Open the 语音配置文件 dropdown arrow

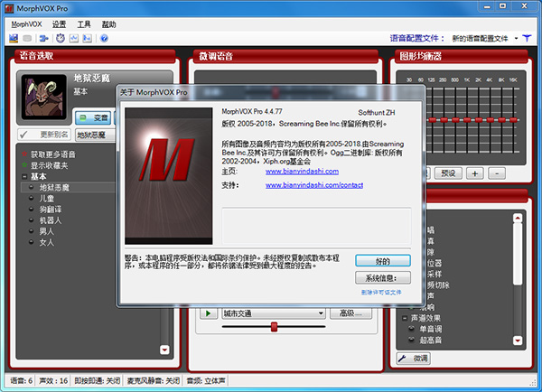pyautogui.click(x=516, y=38)
